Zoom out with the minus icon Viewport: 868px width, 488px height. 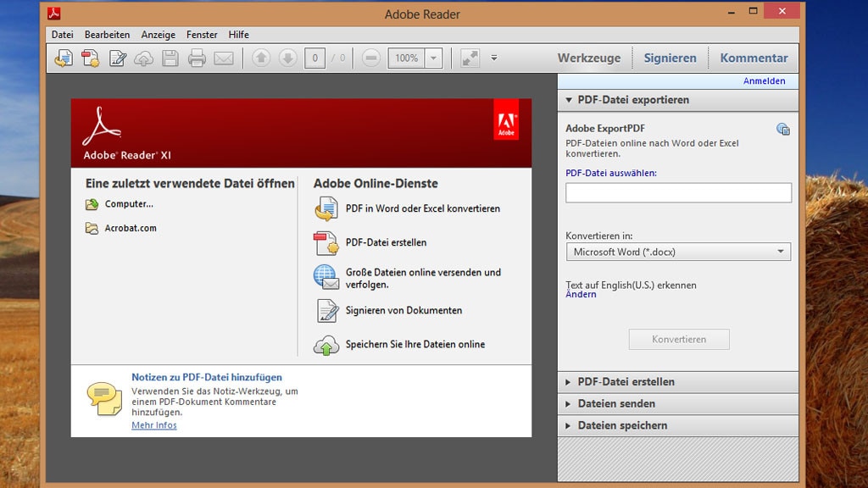[x=370, y=58]
